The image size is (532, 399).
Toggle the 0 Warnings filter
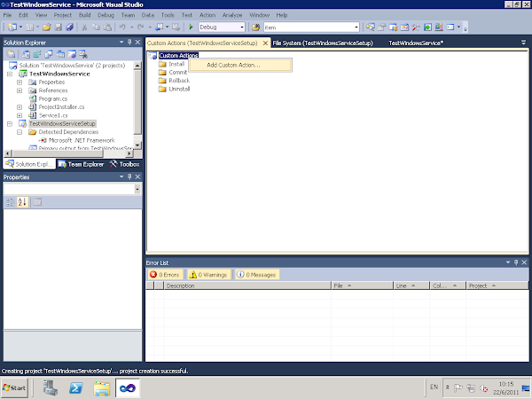coord(208,275)
